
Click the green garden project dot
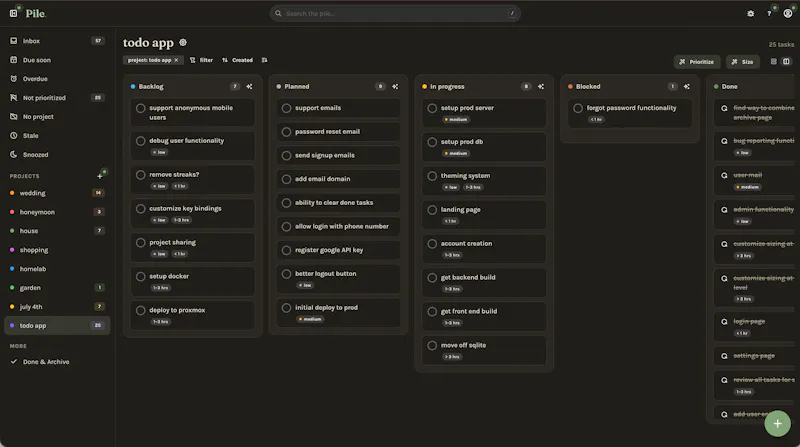[12, 288]
